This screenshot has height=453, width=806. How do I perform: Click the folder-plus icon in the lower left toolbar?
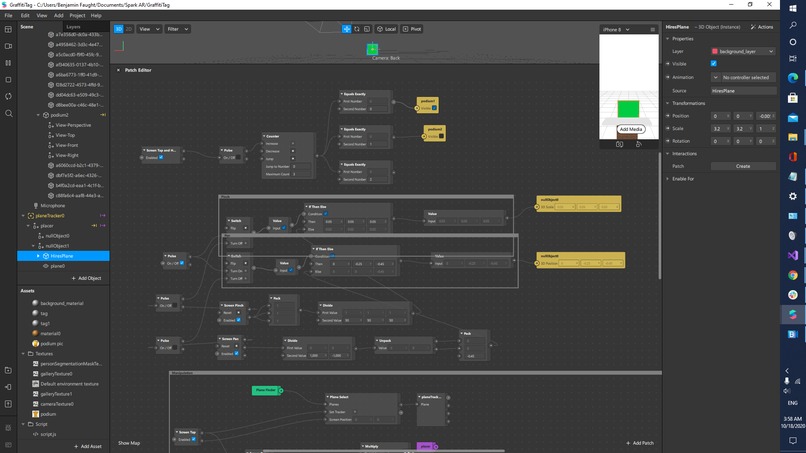[x=8, y=370]
